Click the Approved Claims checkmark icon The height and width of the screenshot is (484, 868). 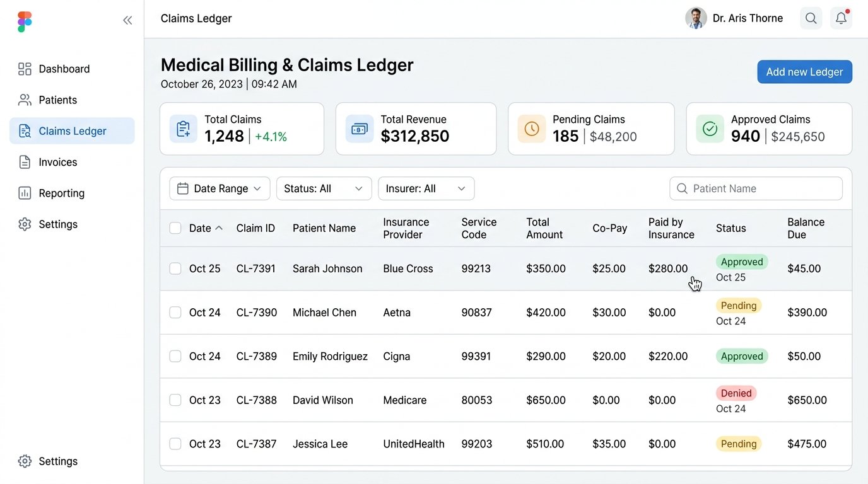click(710, 129)
